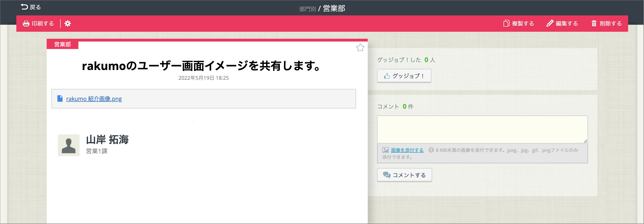Open the settings gear icon
Screen dimensions: 644x224
pos(67,24)
